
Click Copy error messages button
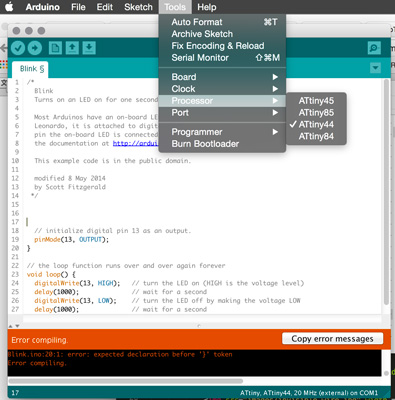(333, 339)
